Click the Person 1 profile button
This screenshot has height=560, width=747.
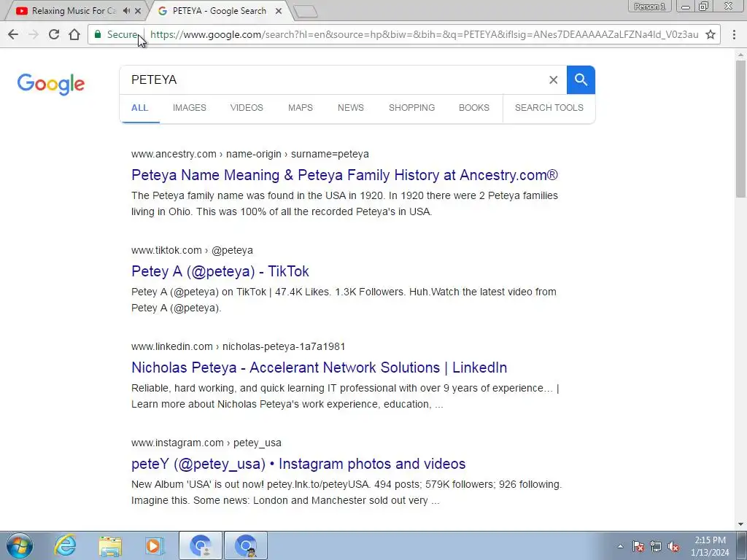(x=649, y=6)
